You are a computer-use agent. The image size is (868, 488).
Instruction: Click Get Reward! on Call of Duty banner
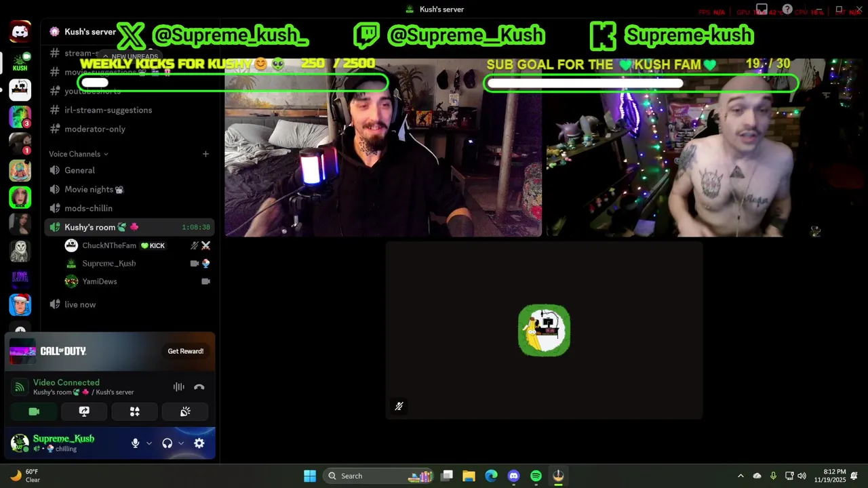186,351
